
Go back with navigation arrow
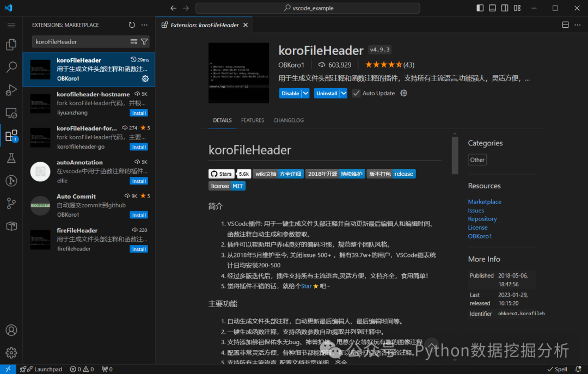[173, 8]
